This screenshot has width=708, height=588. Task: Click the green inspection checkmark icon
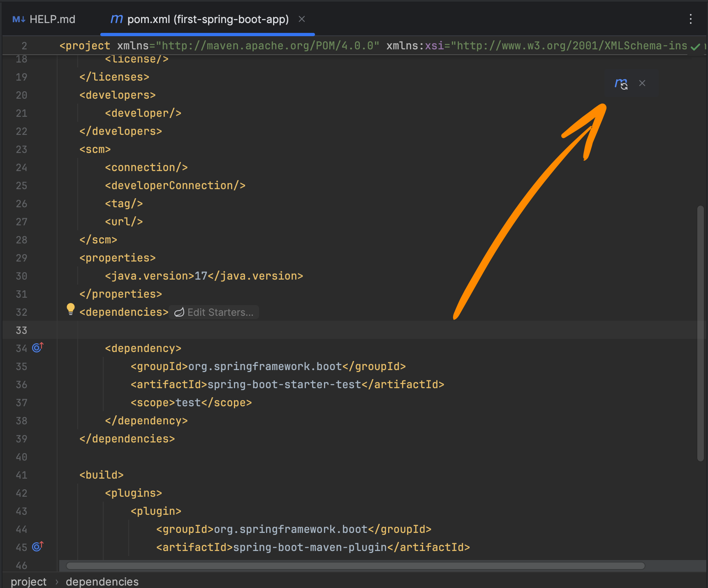coord(695,46)
